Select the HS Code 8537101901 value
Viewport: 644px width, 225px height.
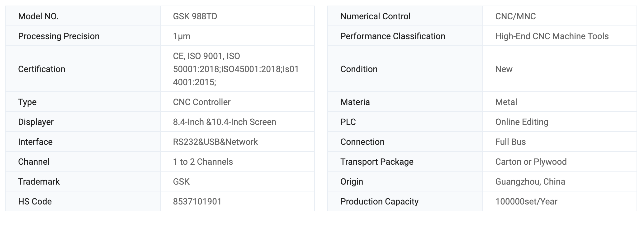tap(197, 201)
